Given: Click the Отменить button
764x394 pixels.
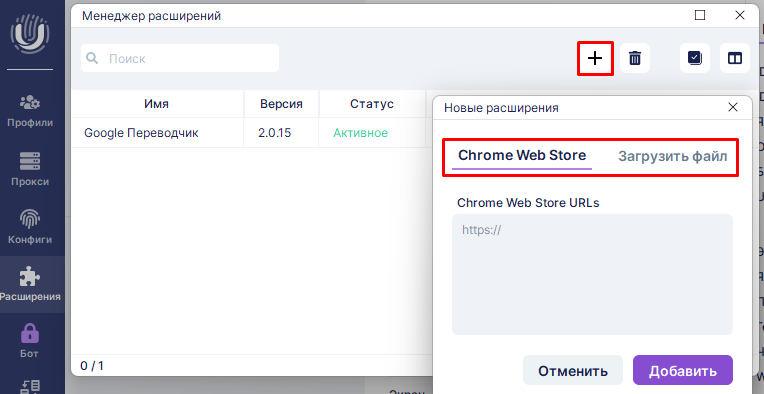Looking at the screenshot, I should click(573, 371).
